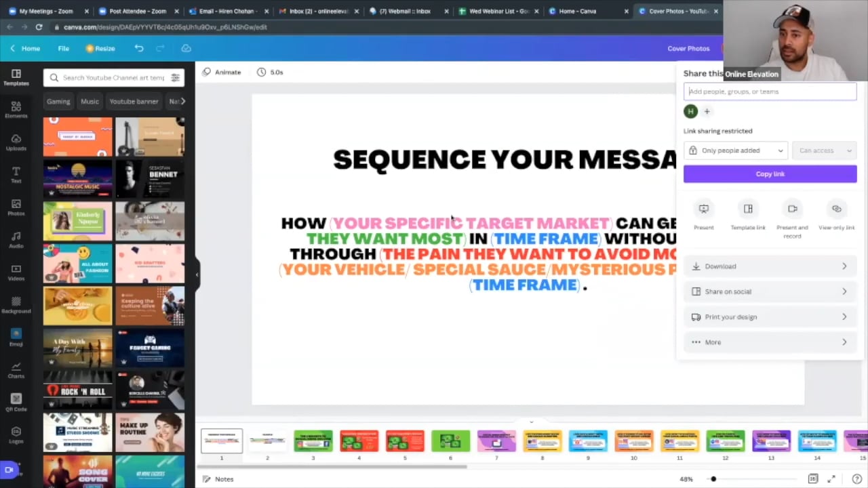Screen dimensions: 868x488
Task: Set page duration 5.0s timing
Action: 271,72
